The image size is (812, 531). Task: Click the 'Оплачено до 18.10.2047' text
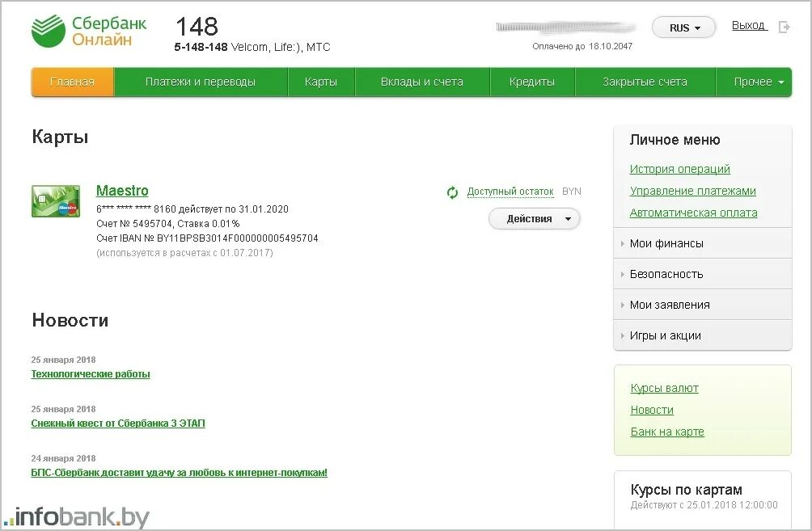(582, 46)
